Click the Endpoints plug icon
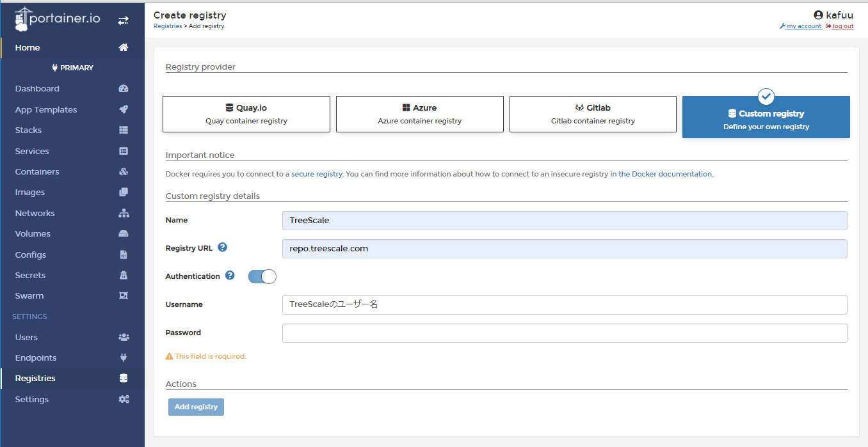This screenshot has height=447, width=868. coord(124,357)
